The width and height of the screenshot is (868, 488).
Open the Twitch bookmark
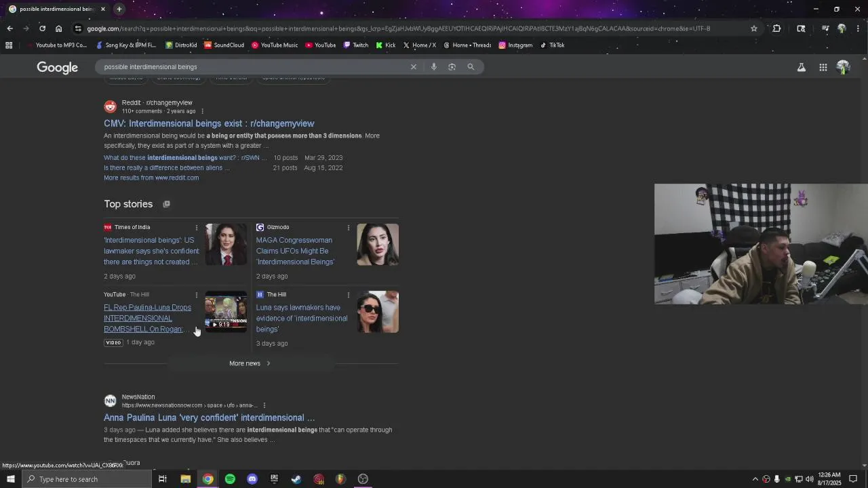pyautogui.click(x=356, y=45)
